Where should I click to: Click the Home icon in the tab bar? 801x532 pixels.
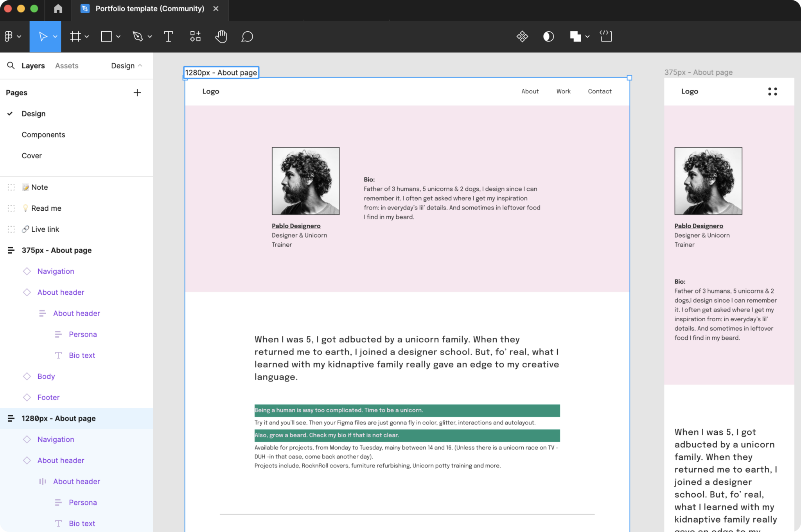pos(58,8)
